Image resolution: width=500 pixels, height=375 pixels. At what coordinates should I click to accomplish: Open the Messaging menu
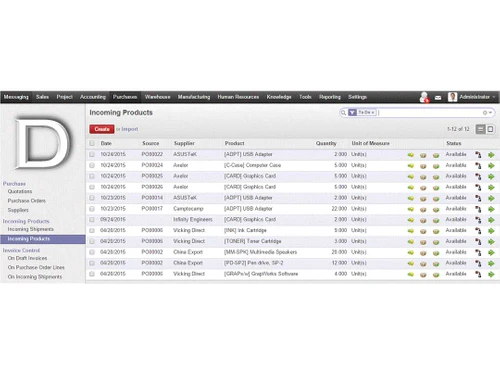pyautogui.click(x=16, y=97)
